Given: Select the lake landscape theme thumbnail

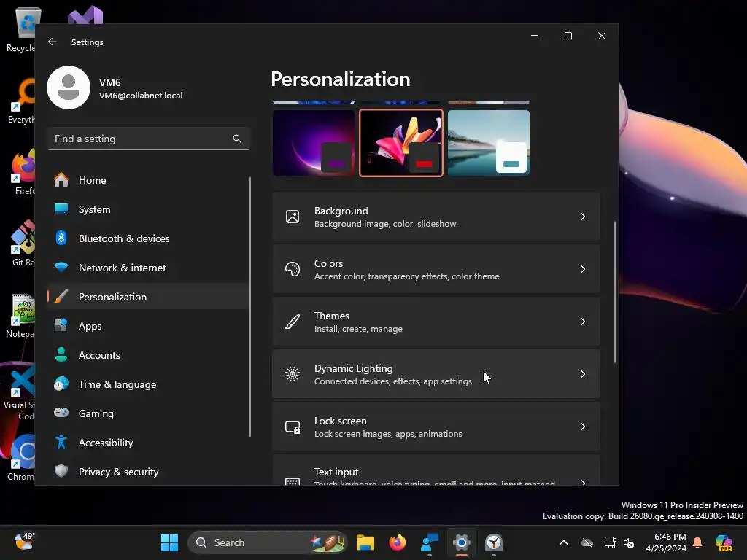Looking at the screenshot, I should (x=489, y=143).
